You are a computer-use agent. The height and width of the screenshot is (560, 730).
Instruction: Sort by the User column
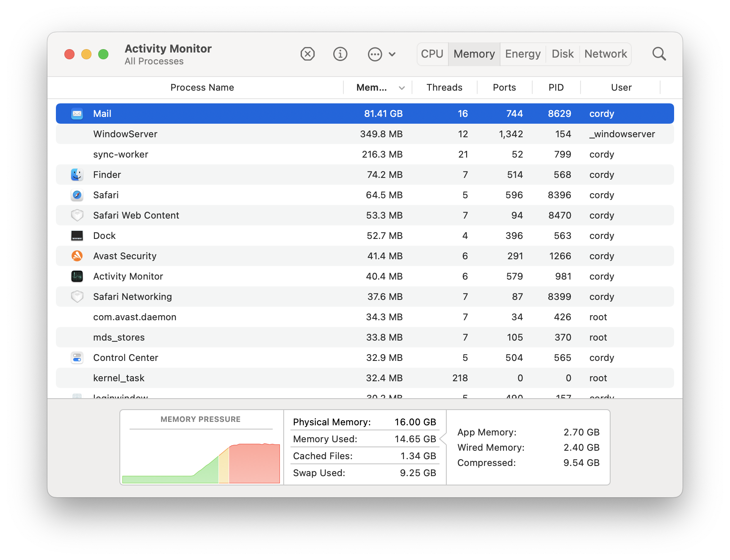click(621, 88)
